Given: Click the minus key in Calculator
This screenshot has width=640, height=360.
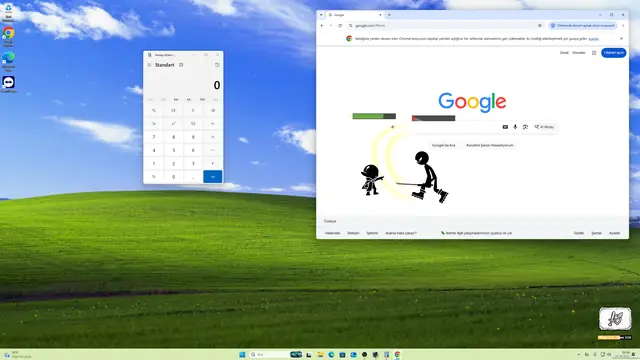Looking at the screenshot, I should pos(213,150).
